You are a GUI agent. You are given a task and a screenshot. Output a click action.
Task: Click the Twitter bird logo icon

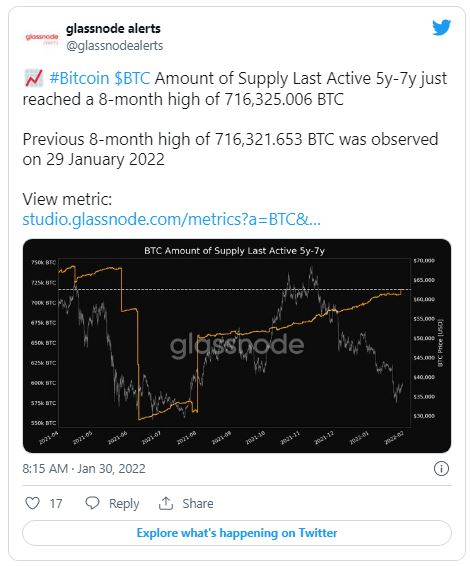pyautogui.click(x=441, y=28)
